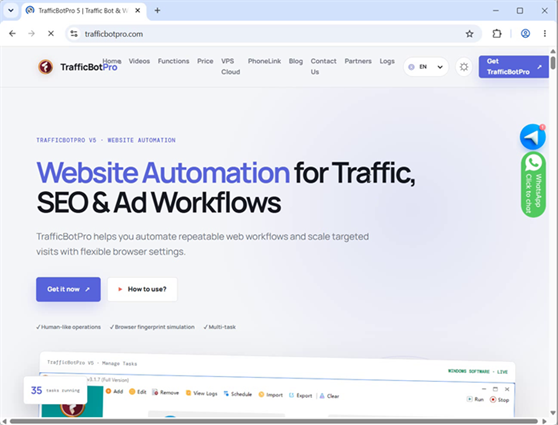Expand the tab search dropdown arrow
This screenshot has width=558, height=425.
[11, 10]
